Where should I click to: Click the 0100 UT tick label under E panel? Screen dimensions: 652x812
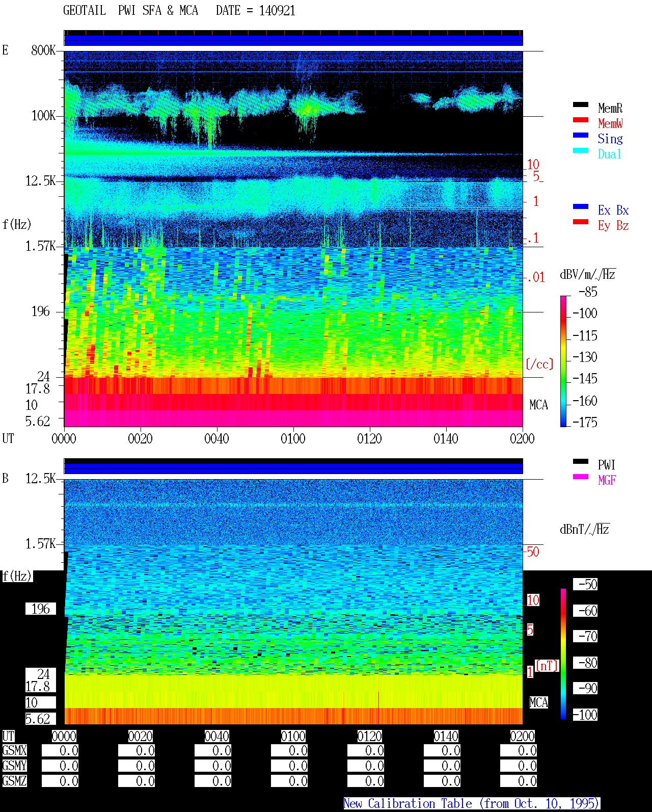293,439
